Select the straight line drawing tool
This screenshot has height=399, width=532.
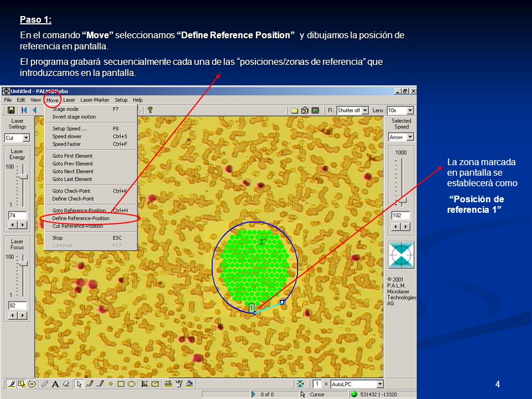point(100,383)
